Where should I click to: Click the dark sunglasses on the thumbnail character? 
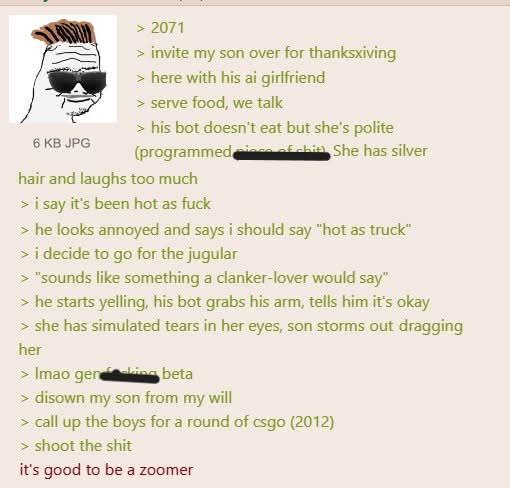[77, 82]
